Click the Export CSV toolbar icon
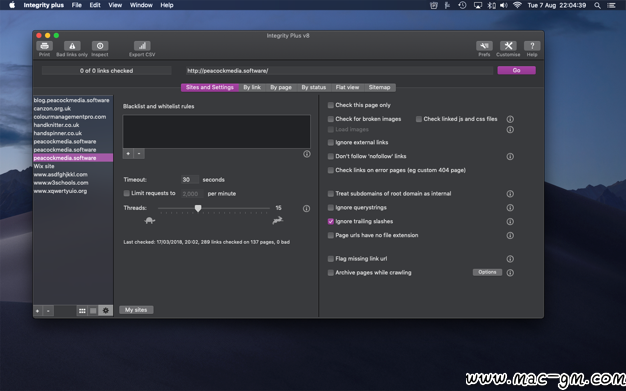Image resolution: width=626 pixels, height=391 pixels. pyautogui.click(x=142, y=46)
